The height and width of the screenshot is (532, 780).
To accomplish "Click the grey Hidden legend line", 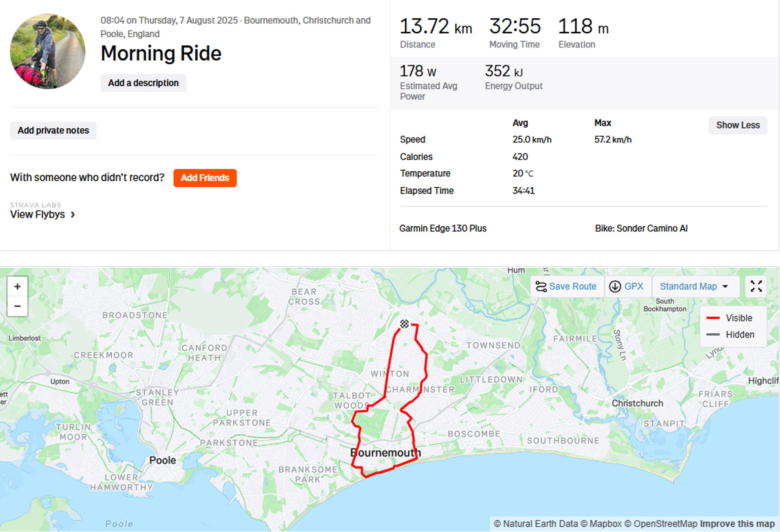I will (713, 334).
